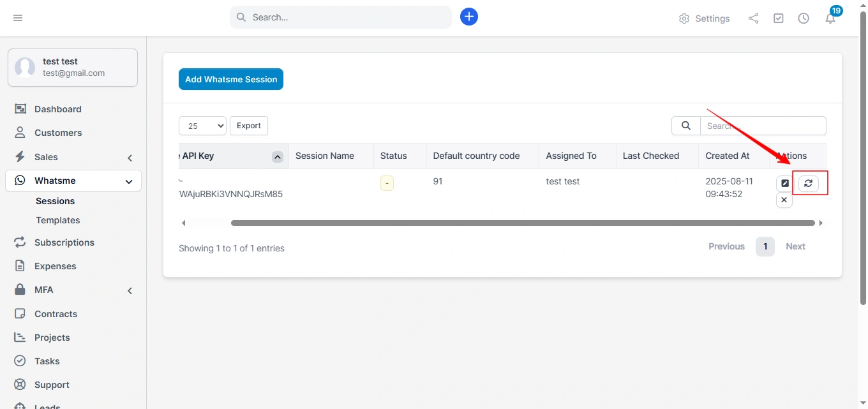The image size is (868, 409).
Task: Open notifications bell with 19 badge
Action: point(830,19)
